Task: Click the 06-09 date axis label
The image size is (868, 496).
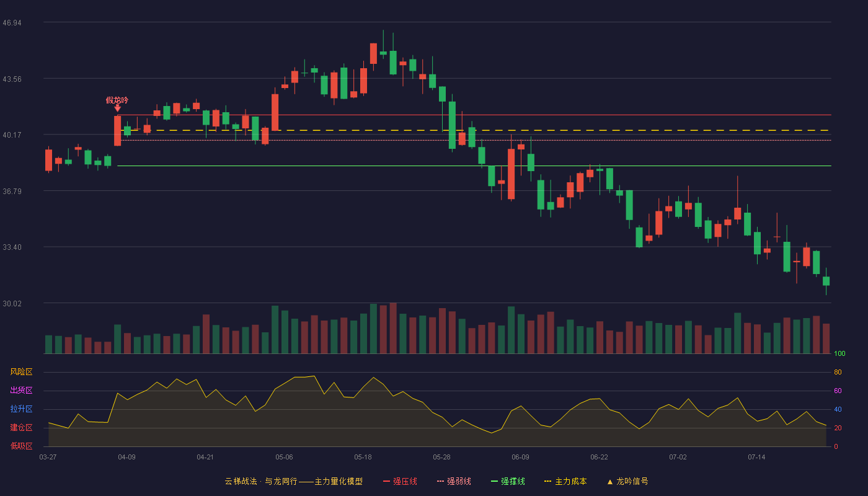Action: [520, 457]
